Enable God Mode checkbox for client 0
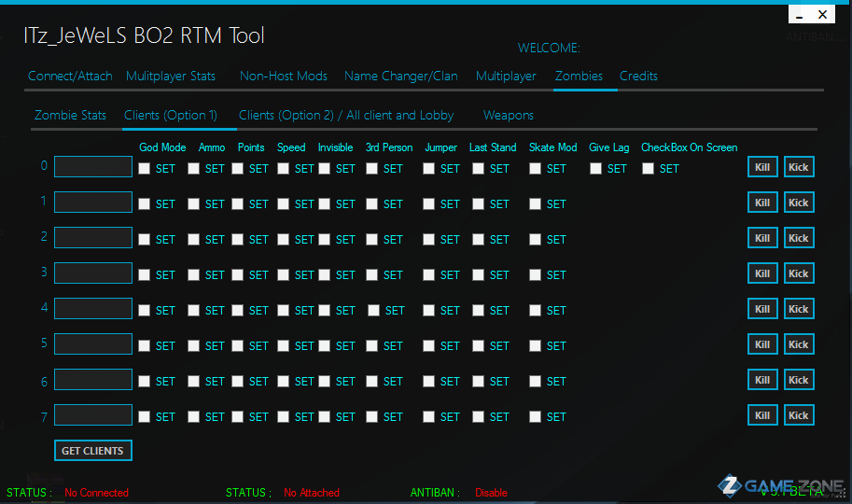This screenshot has height=504, width=852. click(x=144, y=169)
